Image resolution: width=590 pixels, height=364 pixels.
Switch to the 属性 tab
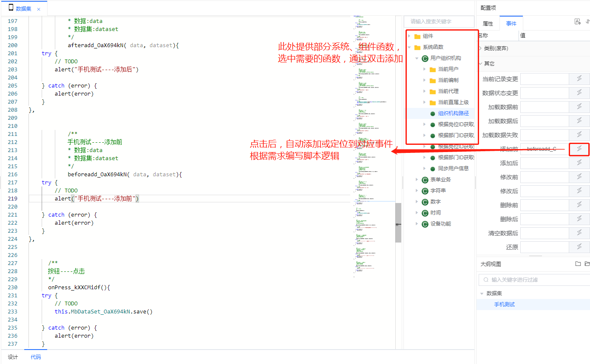click(488, 24)
